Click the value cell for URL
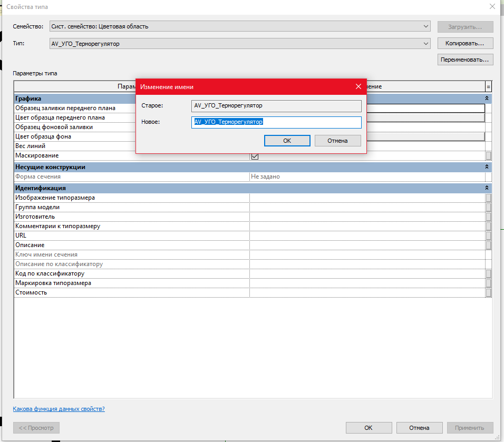Viewport: 504px width, 442px height. click(x=367, y=236)
